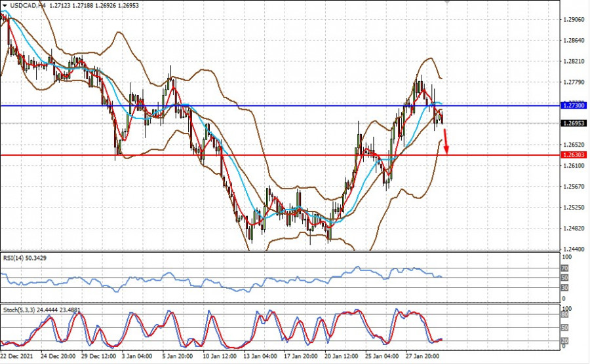Click the 1.29060 price scale label
This screenshot has height=364, width=590.
pyautogui.click(x=574, y=19)
